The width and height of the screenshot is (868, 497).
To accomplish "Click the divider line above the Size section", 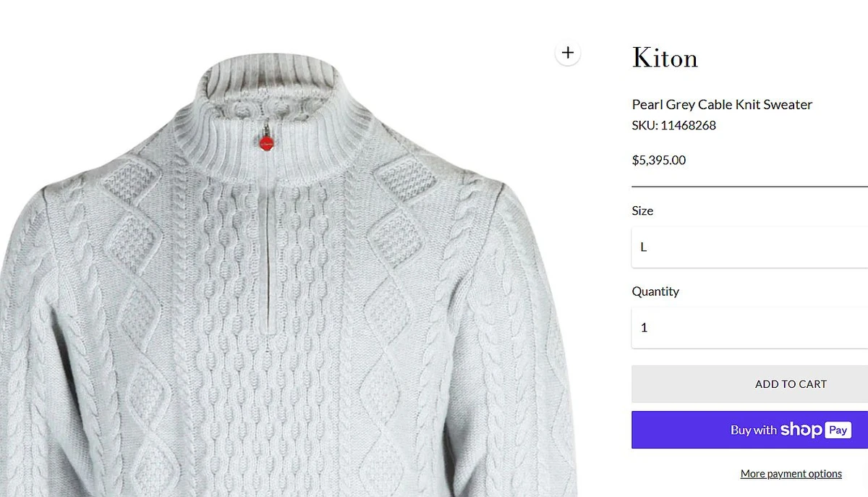I will (749, 187).
